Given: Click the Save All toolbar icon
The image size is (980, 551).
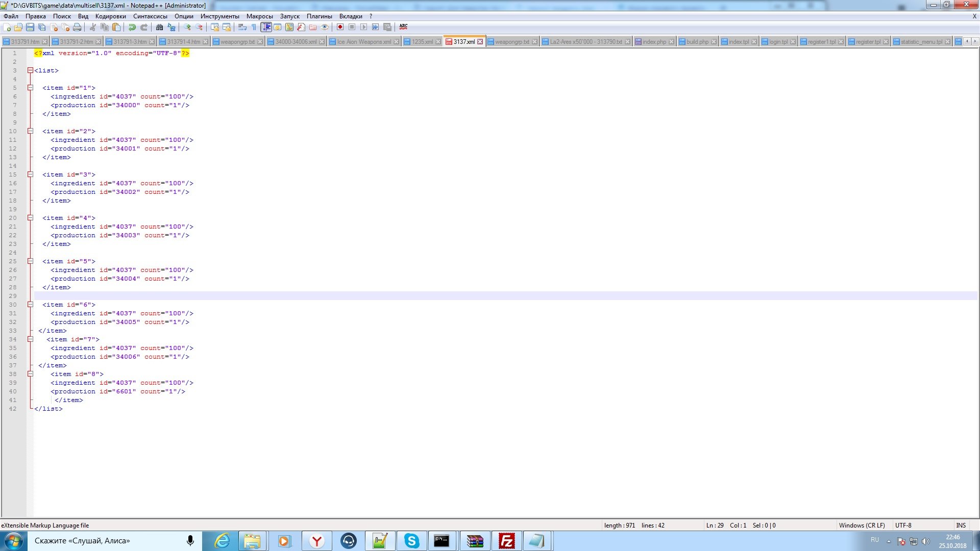Looking at the screenshot, I should [x=42, y=27].
